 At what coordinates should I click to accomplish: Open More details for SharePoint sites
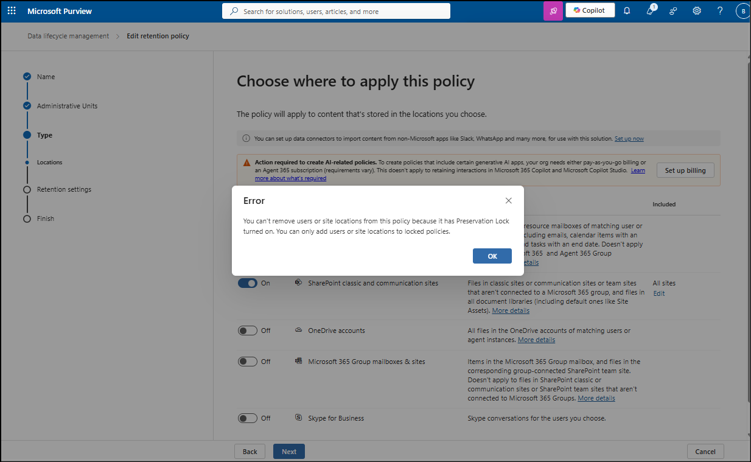tap(511, 311)
